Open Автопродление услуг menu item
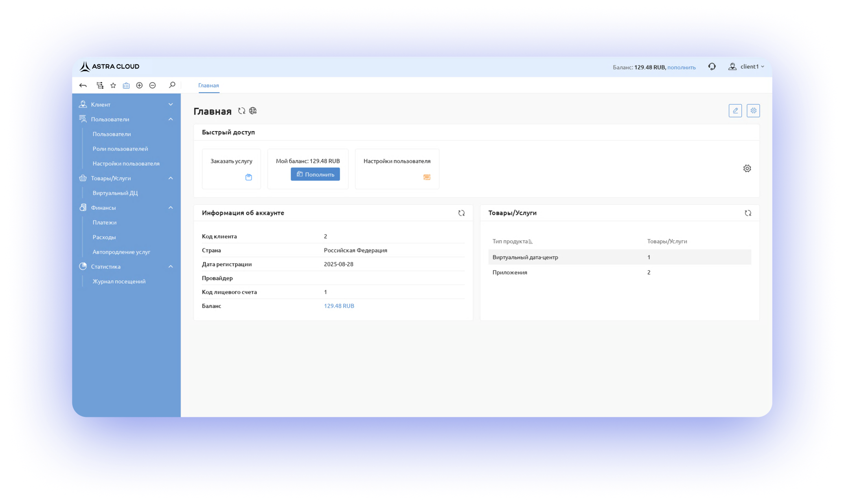 coord(121,252)
